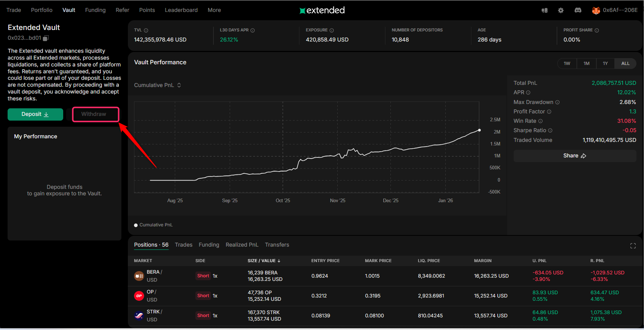The image size is (644, 330).
Task: Sort by SIZE / VALUE column header
Action: click(x=264, y=261)
